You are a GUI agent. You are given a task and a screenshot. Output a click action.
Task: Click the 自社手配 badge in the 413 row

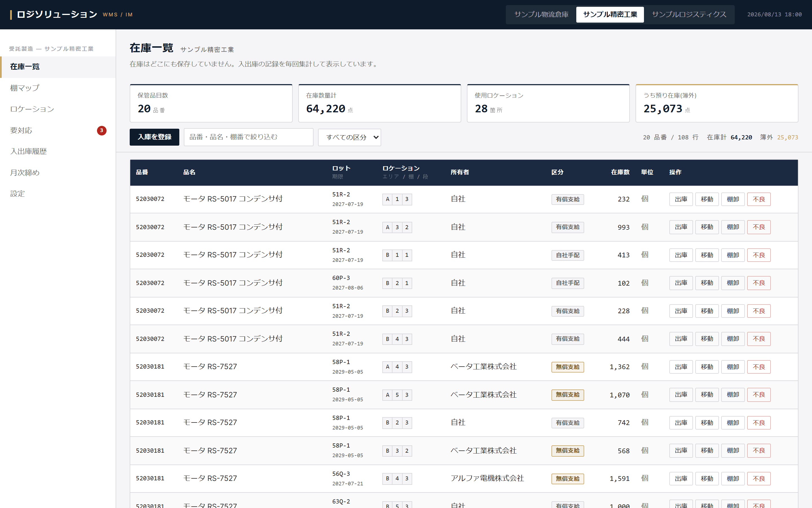pyautogui.click(x=567, y=255)
